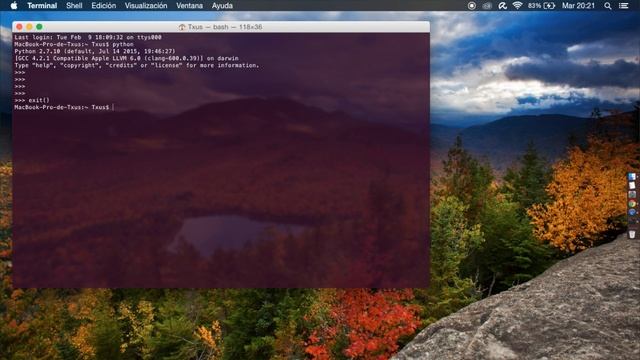640x360 pixels.
Task: Open the Trash in the Dock
Action: [x=632, y=234]
